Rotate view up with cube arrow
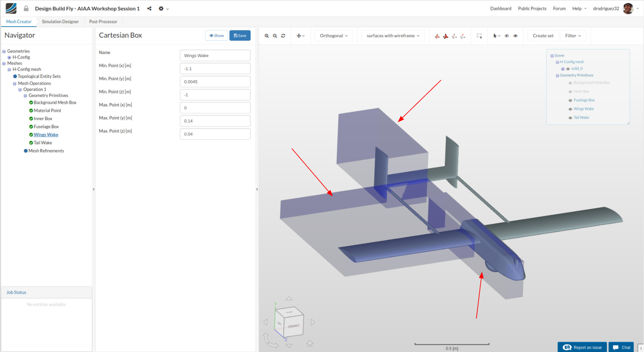Viewport: 644px width, 352px height. click(289, 298)
